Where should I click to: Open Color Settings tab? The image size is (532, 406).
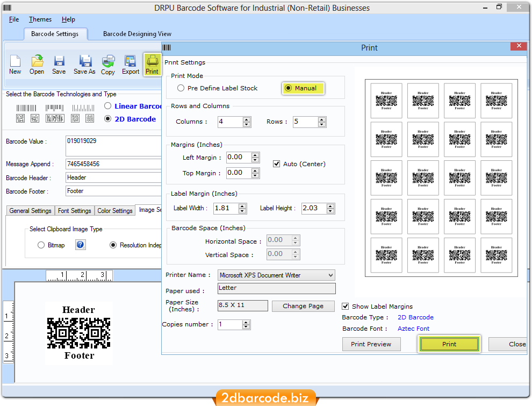coord(114,211)
